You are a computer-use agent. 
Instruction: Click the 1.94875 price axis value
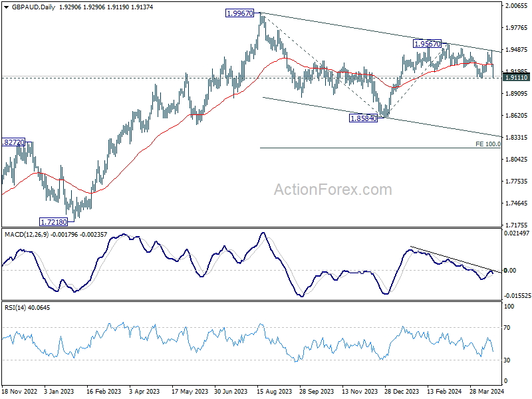[x=517, y=50]
